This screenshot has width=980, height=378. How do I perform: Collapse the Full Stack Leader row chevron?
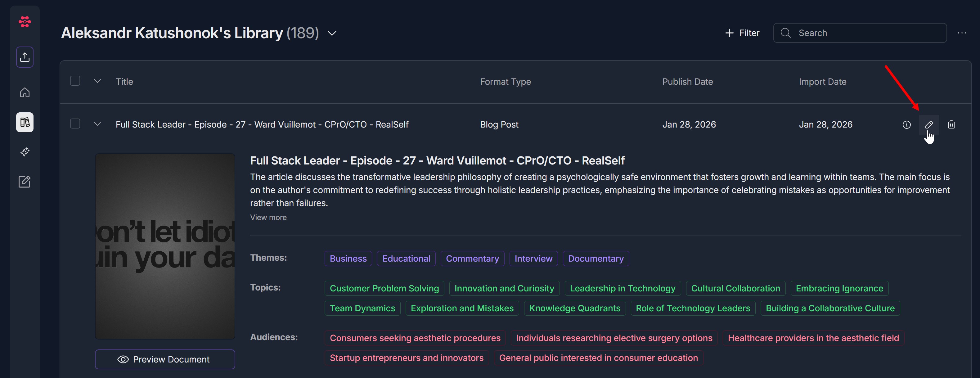tap(97, 124)
